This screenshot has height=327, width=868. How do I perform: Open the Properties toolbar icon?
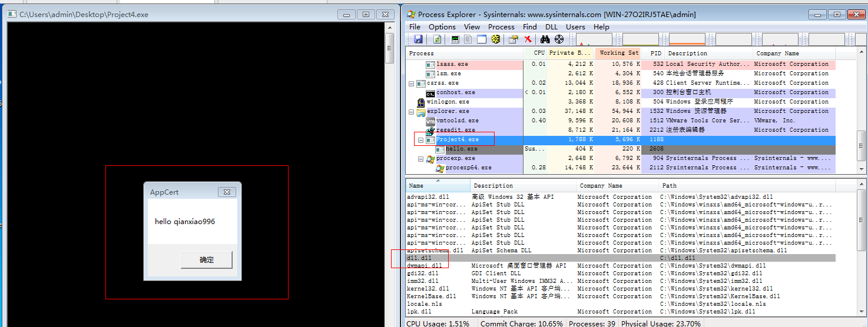tap(513, 39)
